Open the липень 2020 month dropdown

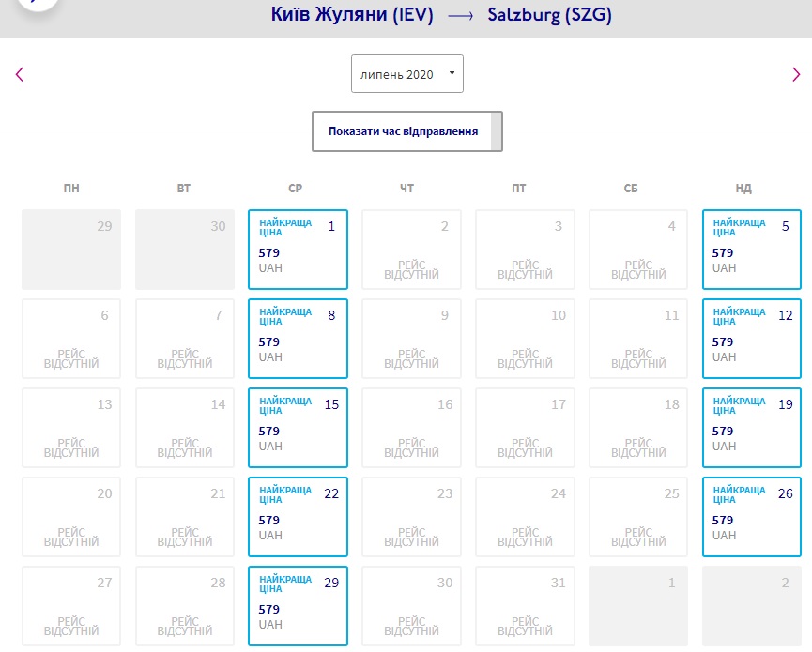(x=406, y=74)
